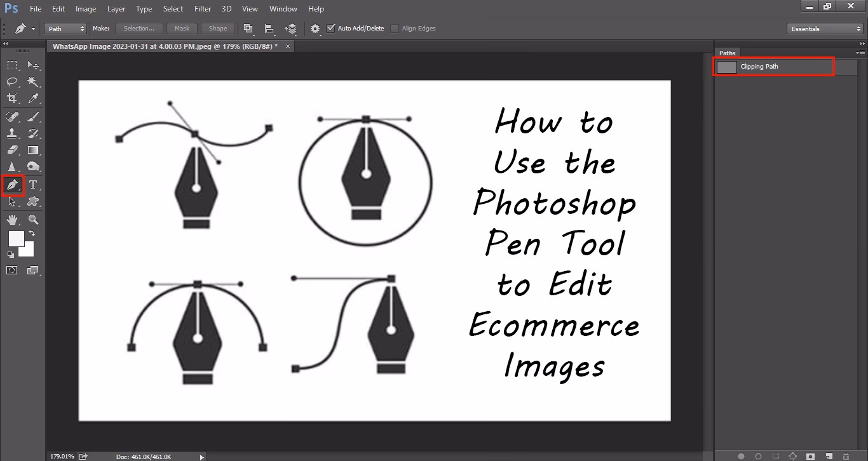Toggle the geometry options gear in the options bar
The height and width of the screenshot is (461, 868).
point(315,28)
